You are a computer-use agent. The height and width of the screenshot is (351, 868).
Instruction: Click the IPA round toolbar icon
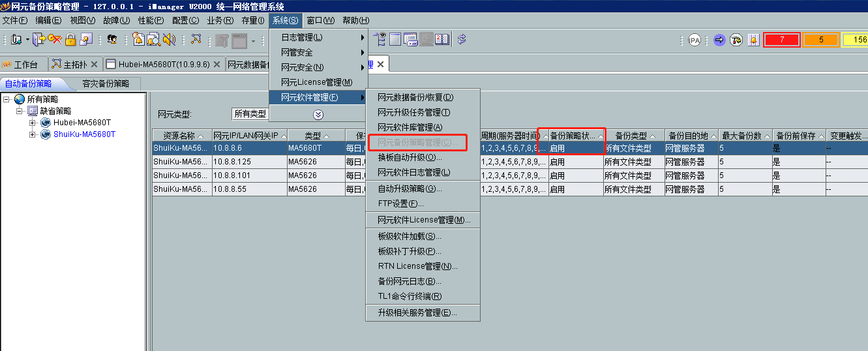[x=695, y=40]
